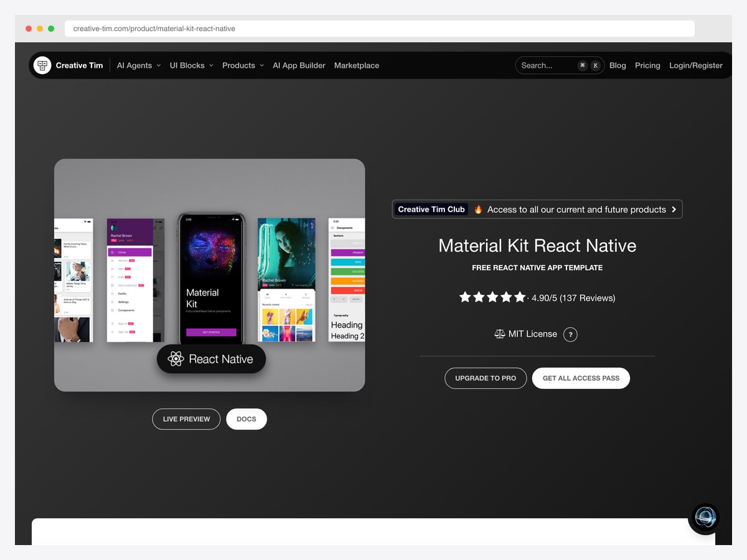This screenshot has height=560, width=747.
Task: Expand the AI Agents dropdown menu
Action: click(139, 65)
